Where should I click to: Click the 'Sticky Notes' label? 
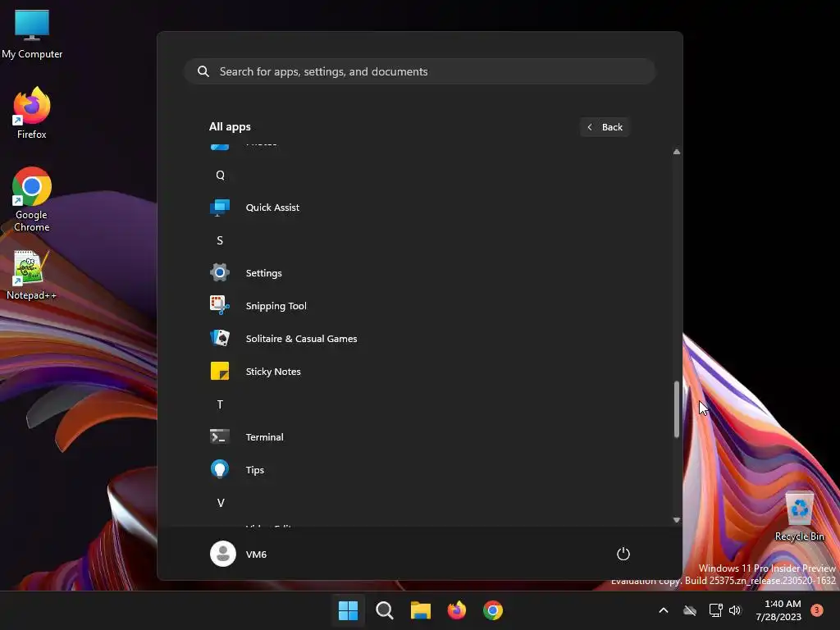coord(272,372)
